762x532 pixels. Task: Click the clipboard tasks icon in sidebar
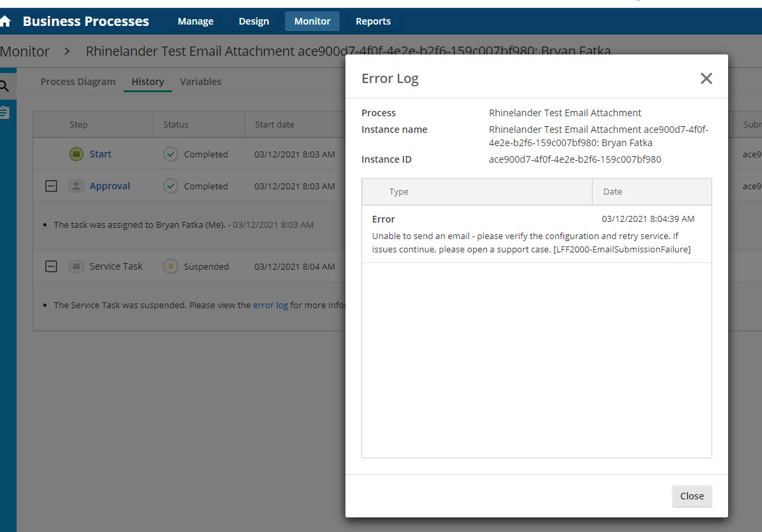coord(4,112)
